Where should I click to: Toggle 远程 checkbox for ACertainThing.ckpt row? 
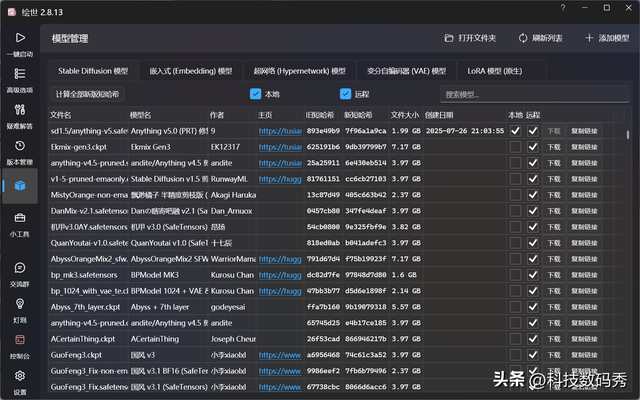coord(533,339)
